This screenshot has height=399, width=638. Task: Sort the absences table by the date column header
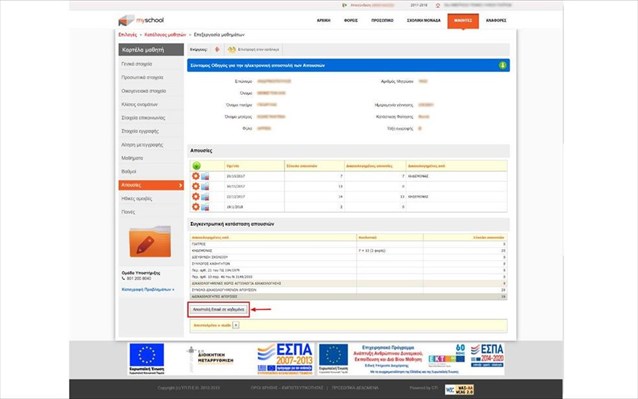point(233,166)
